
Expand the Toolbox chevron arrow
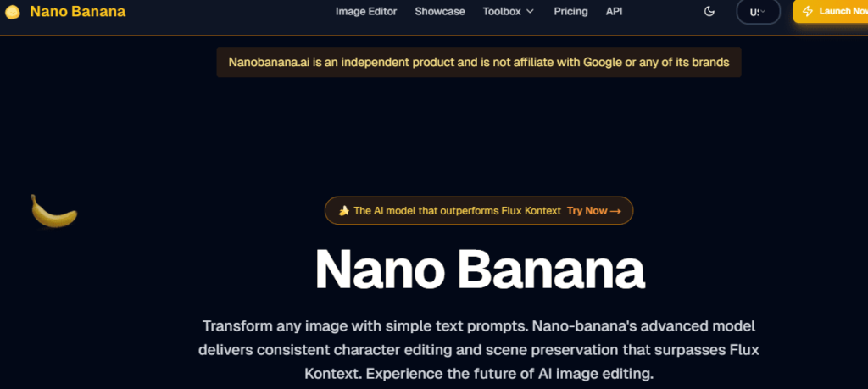click(x=530, y=12)
